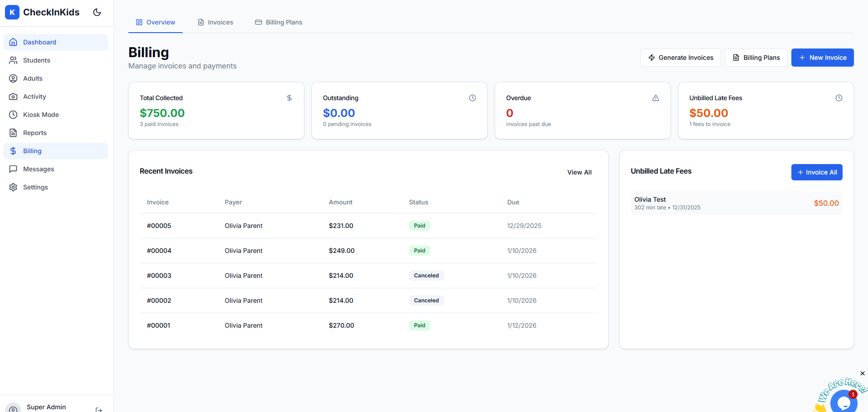Image resolution: width=868 pixels, height=412 pixels.
Task: Click the $249.00 amount cell
Action: tap(342, 251)
